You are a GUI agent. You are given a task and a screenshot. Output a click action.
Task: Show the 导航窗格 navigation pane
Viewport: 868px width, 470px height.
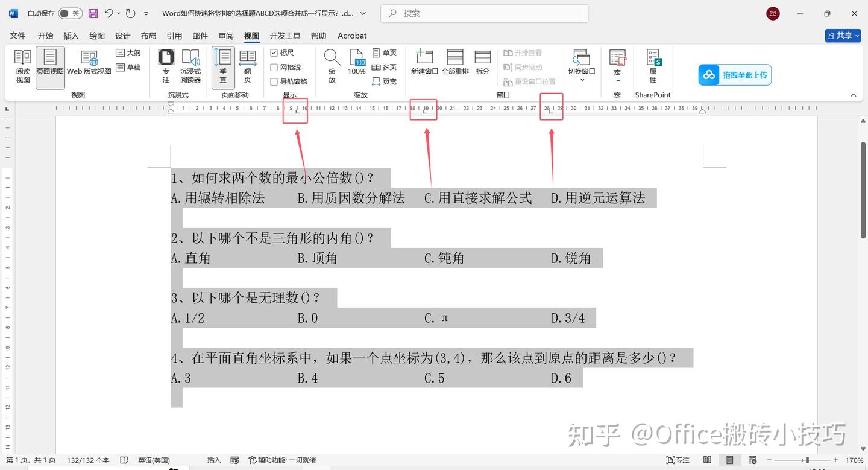click(274, 81)
